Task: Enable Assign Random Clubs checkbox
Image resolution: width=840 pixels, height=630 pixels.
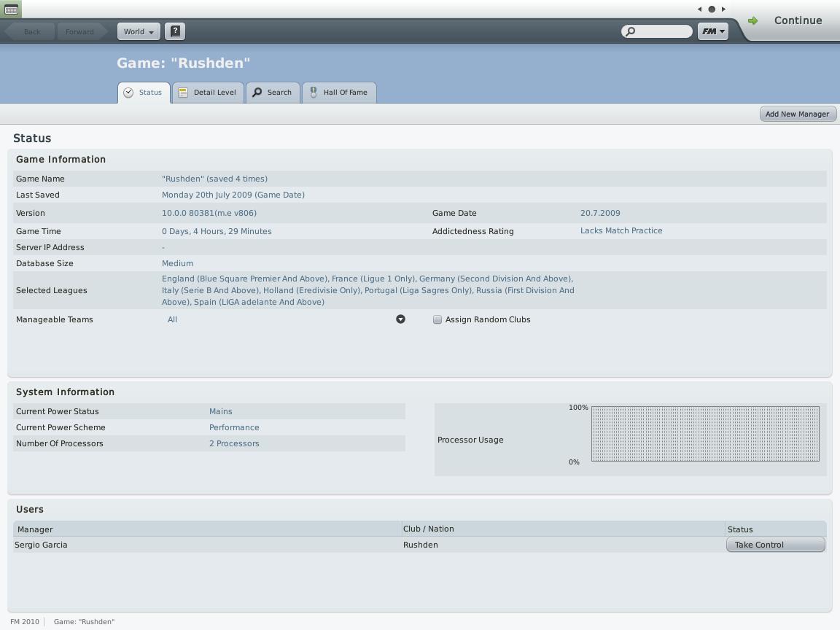Action: [437, 319]
